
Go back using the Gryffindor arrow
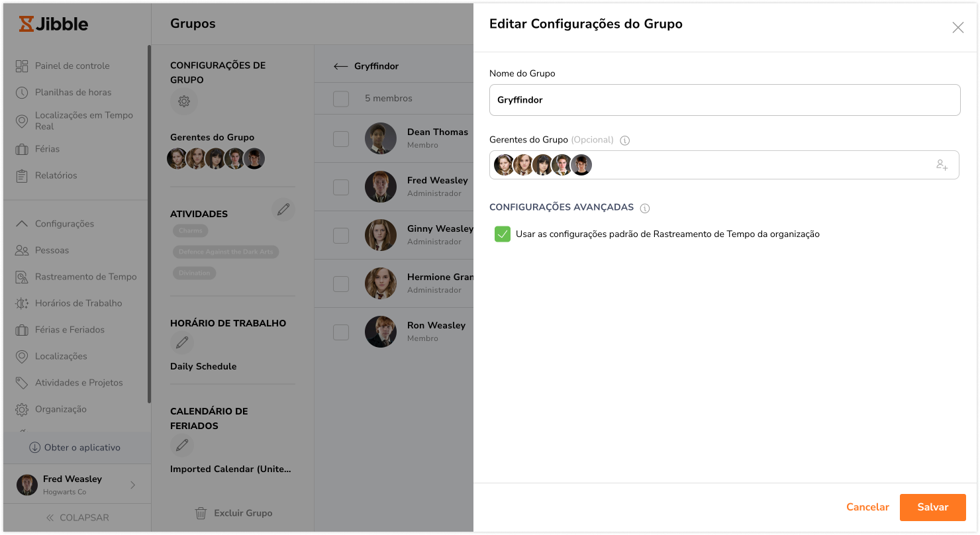point(340,66)
